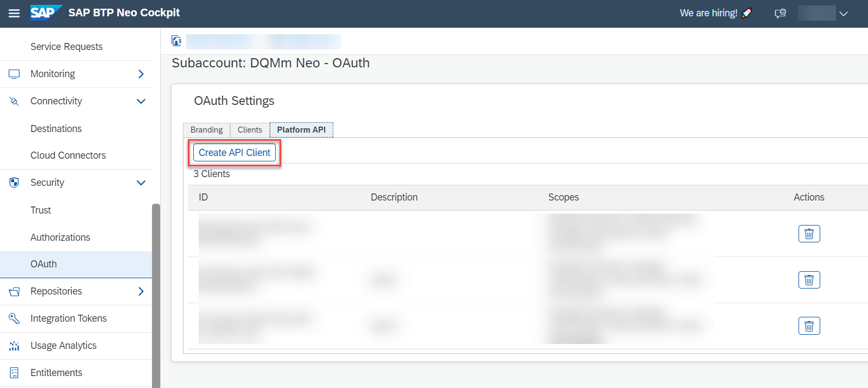This screenshot has height=388, width=868.
Task: Click the Actions column header
Action: point(809,197)
